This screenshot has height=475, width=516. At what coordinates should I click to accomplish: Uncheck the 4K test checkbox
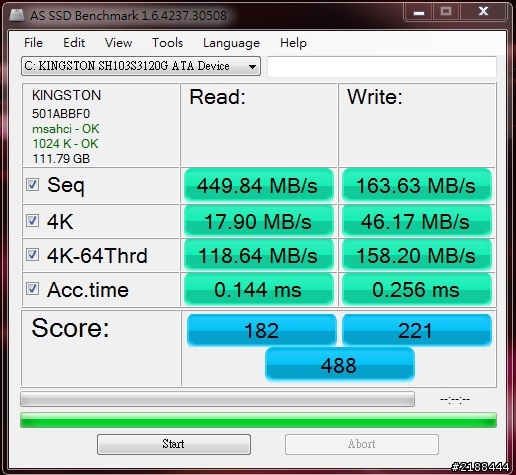[x=32, y=220]
